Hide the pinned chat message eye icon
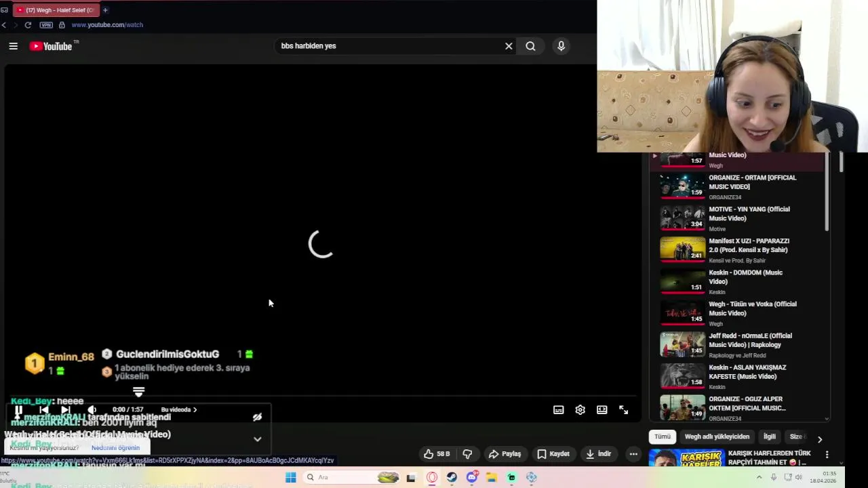868x488 pixels. pos(257,418)
